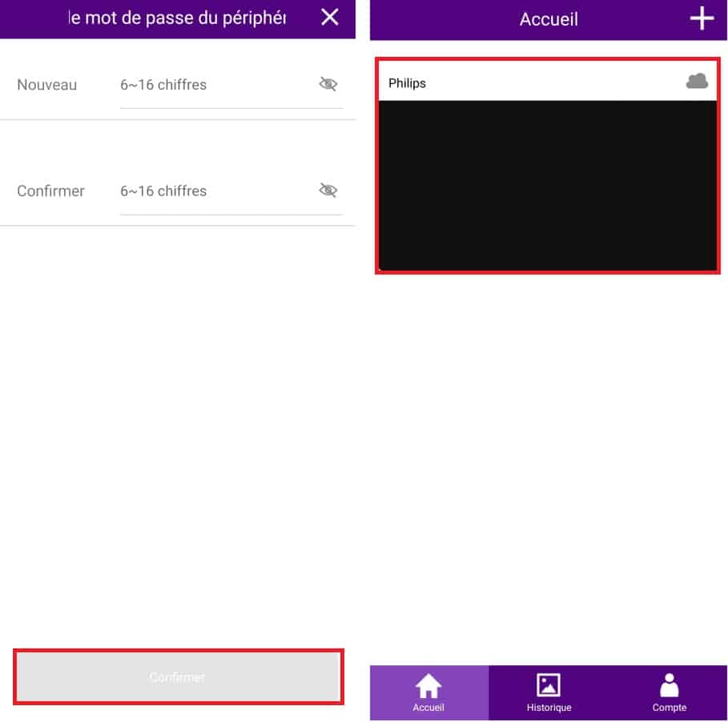Click the Accueil header title
Image resolution: width=728 pixels, height=722 pixels.
(549, 19)
